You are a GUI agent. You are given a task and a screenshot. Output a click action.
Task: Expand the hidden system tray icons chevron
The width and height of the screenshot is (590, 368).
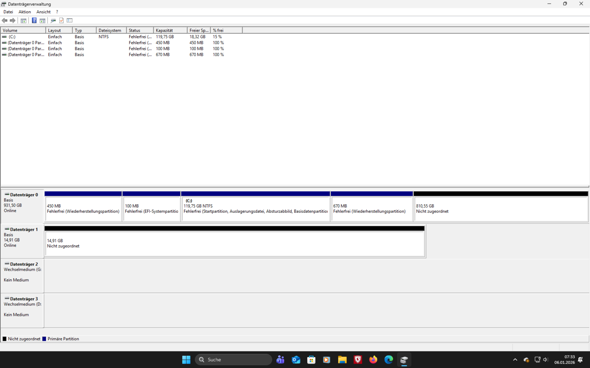515,360
